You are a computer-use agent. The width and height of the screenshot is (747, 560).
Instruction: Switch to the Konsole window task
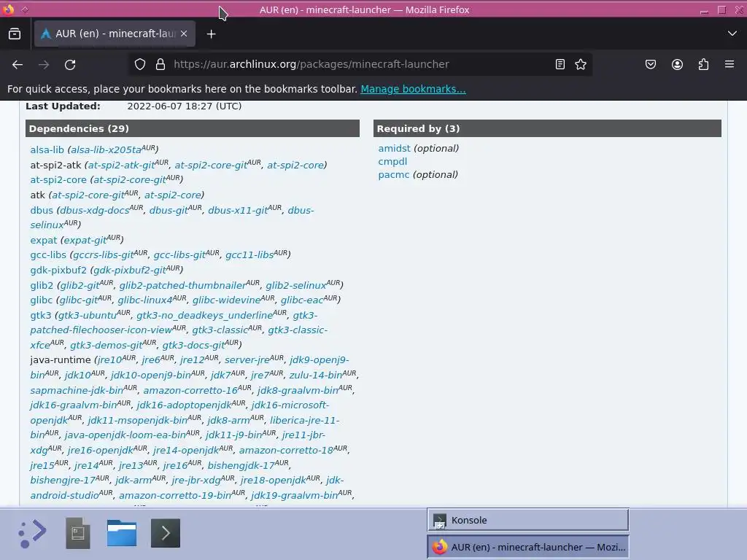click(x=528, y=520)
